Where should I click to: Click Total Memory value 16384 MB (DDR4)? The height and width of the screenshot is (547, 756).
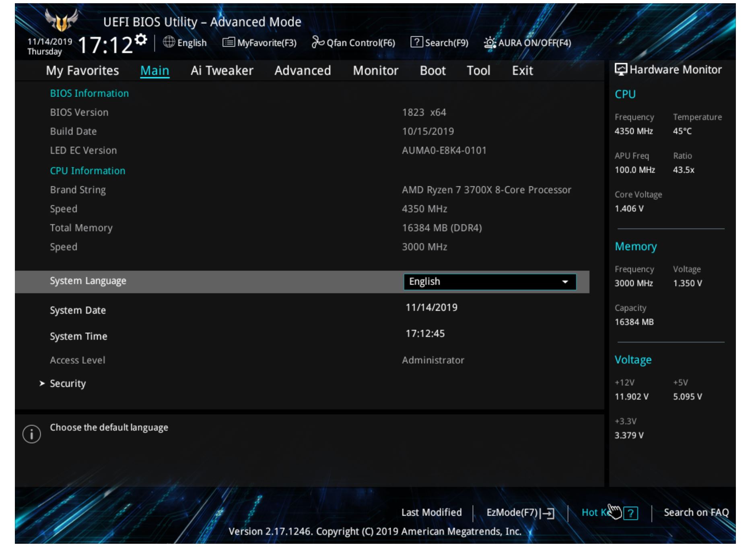[442, 228]
